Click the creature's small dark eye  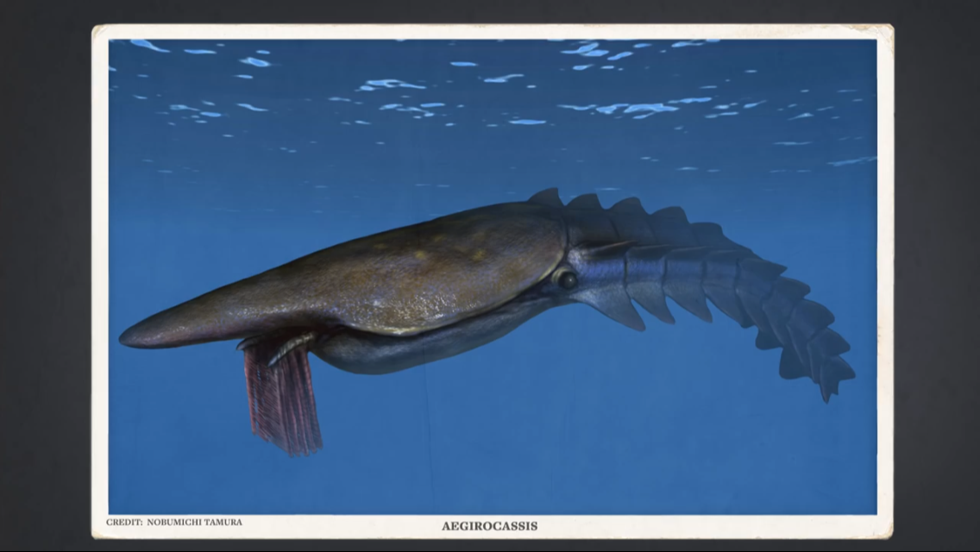tap(567, 279)
